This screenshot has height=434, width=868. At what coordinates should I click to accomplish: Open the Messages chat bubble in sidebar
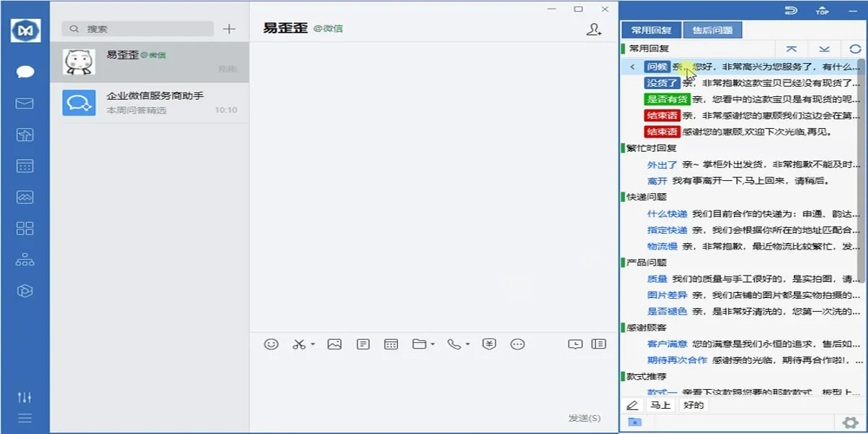(x=25, y=72)
